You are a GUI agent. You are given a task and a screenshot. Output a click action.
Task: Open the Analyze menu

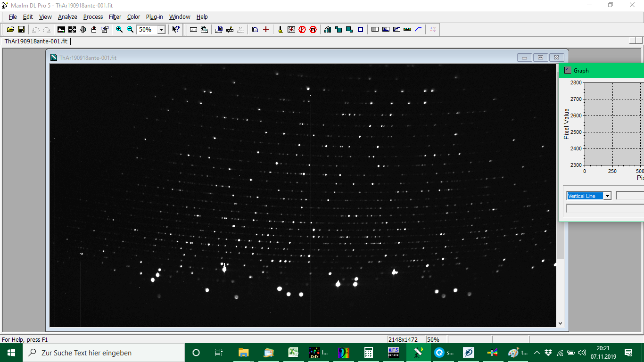point(67,16)
